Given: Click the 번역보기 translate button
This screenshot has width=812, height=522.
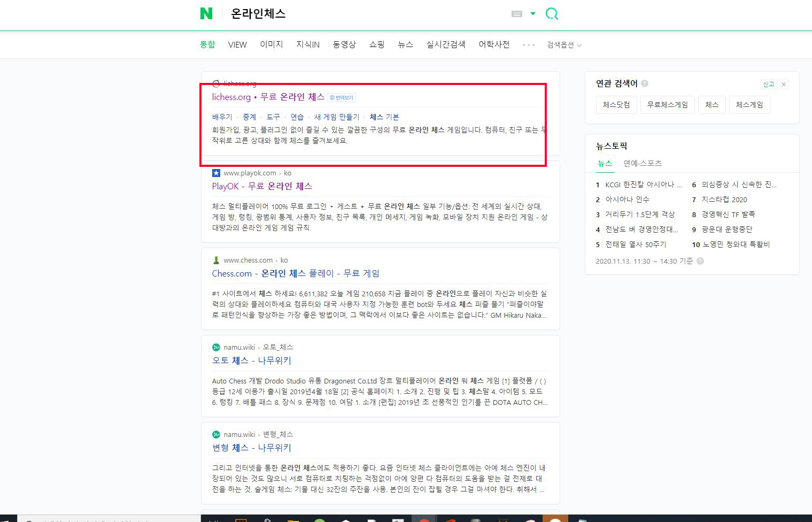Looking at the screenshot, I should click(342, 97).
